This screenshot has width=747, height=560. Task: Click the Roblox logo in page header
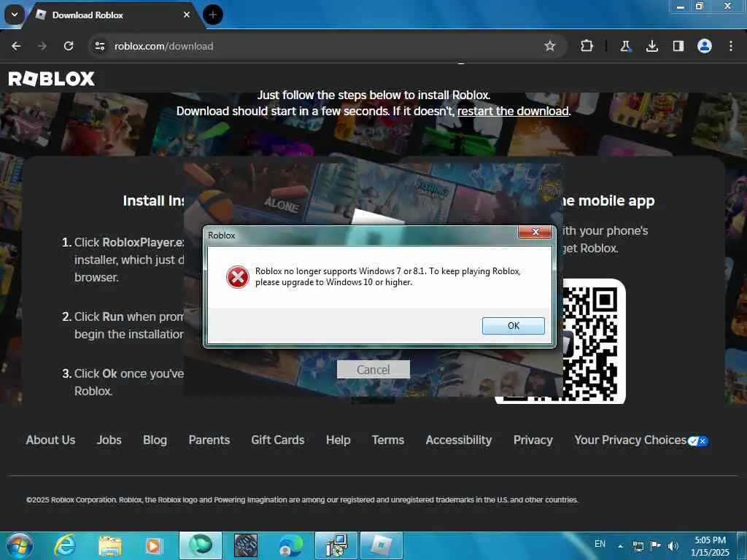coord(52,79)
